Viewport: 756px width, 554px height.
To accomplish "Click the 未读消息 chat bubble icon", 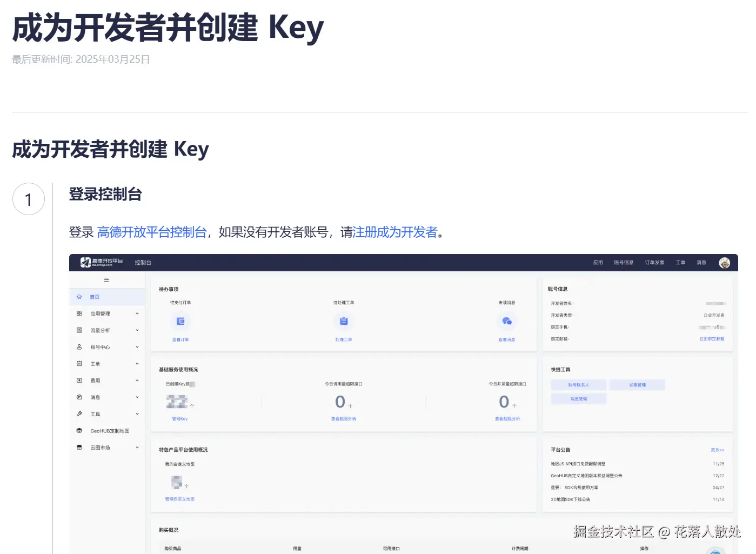I will coord(507,321).
